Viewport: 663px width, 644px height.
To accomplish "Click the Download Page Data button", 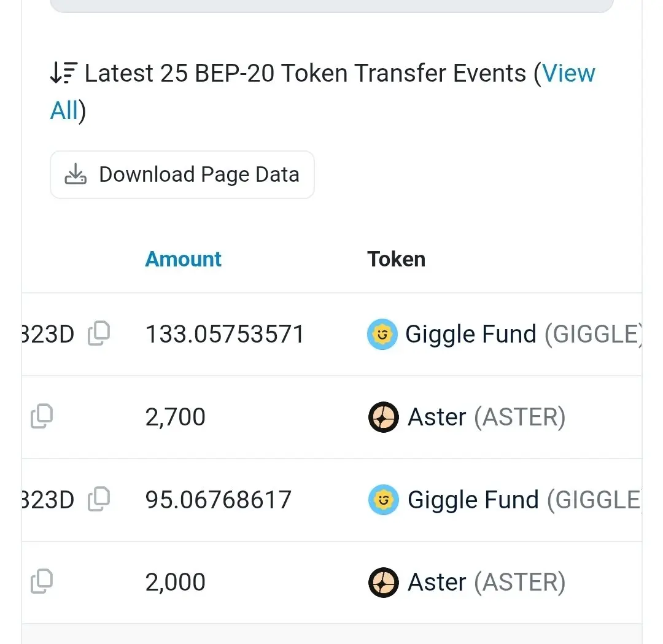I will (182, 174).
